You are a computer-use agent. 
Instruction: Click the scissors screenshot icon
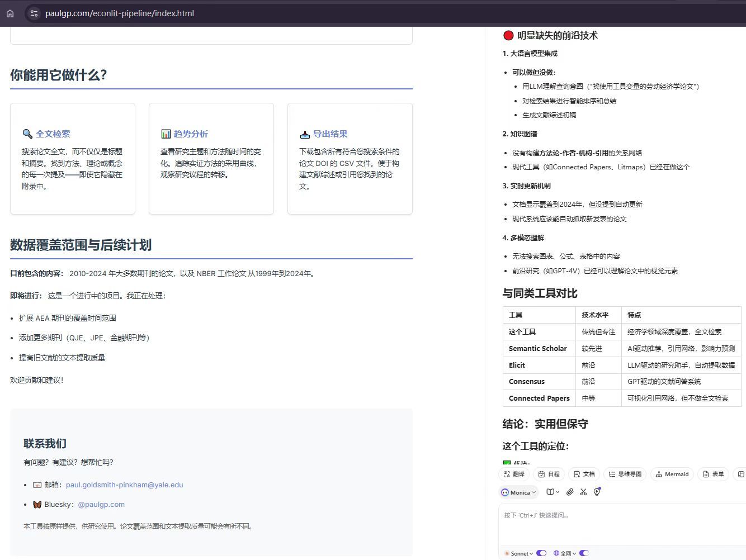pos(583,492)
